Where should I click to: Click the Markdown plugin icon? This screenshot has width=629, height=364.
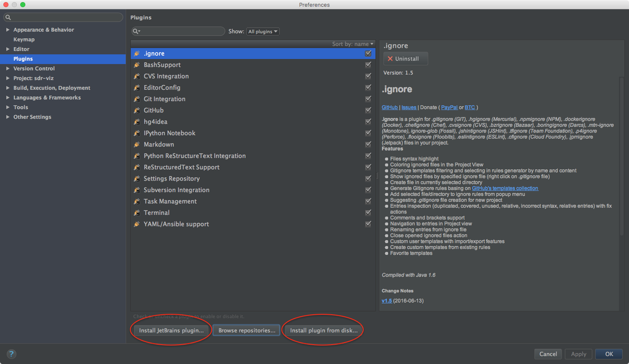(137, 145)
